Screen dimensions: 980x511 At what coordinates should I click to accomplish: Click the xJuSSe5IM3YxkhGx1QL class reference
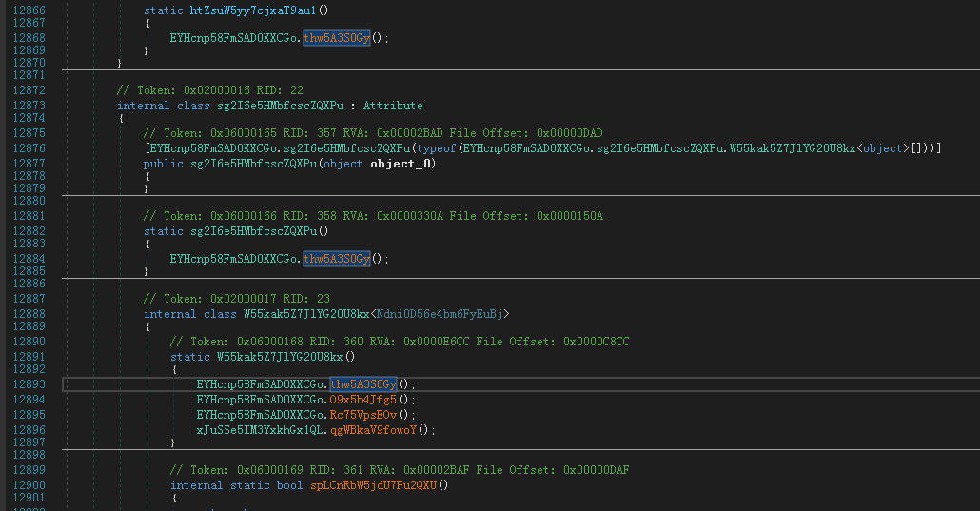[260, 430]
